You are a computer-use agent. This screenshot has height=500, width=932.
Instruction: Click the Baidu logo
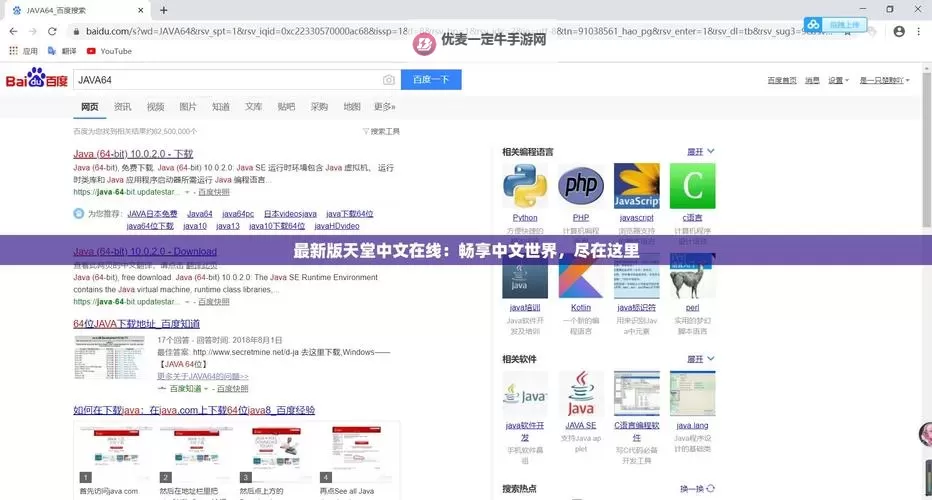[x=36, y=78]
